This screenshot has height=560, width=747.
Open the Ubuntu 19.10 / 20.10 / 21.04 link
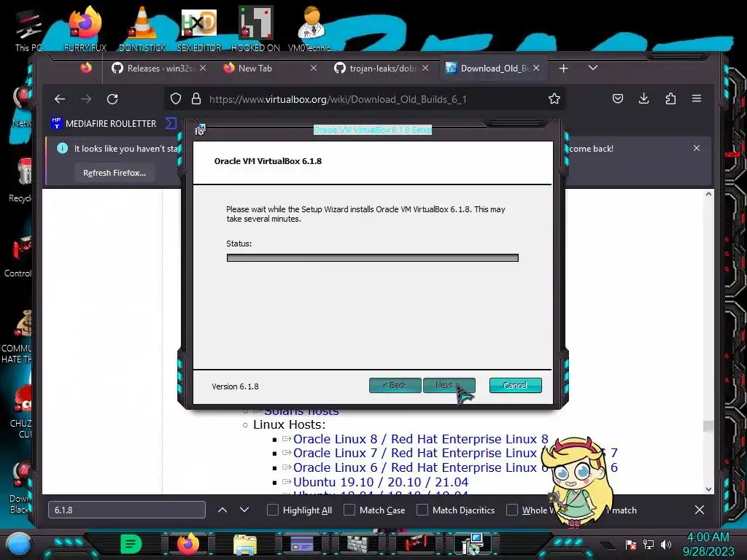[381, 482]
